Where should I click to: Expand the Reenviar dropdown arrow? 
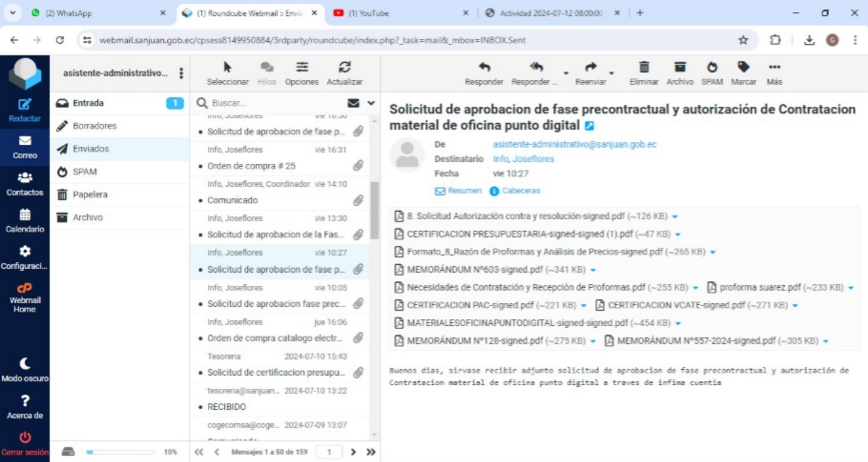[611, 74]
